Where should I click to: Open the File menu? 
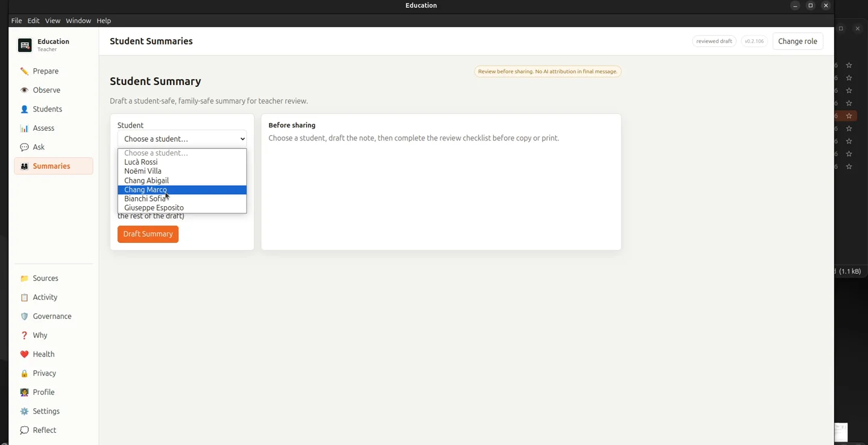coord(16,21)
